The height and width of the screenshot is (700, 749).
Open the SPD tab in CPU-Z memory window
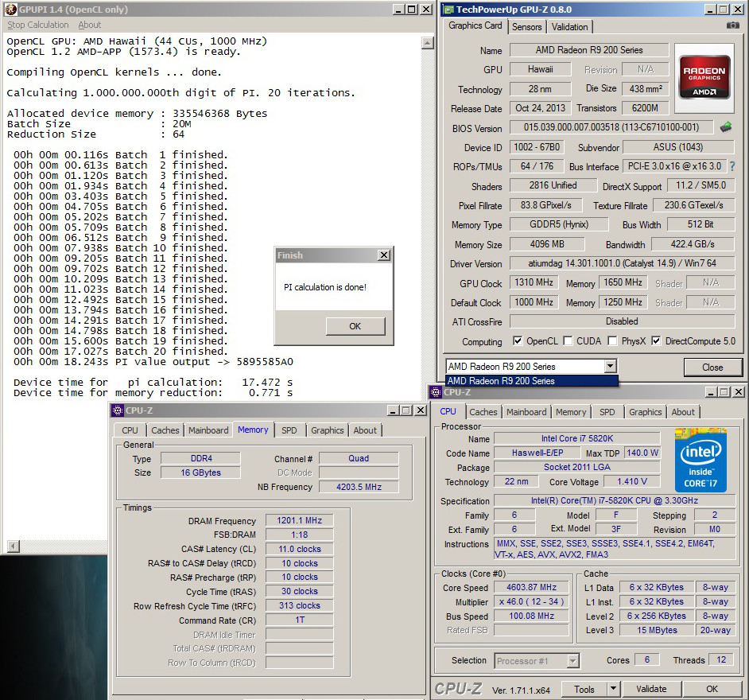click(x=289, y=430)
